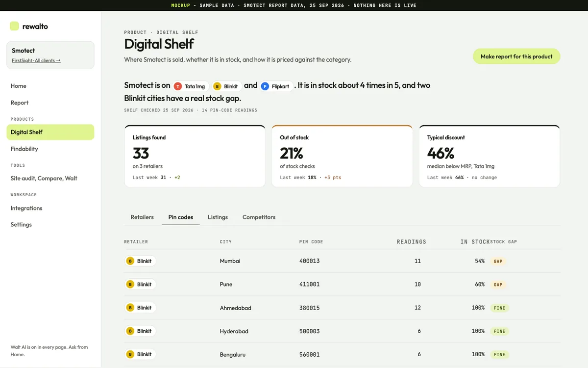
Task: Click the 54% in-stock value
Action: [x=480, y=261]
